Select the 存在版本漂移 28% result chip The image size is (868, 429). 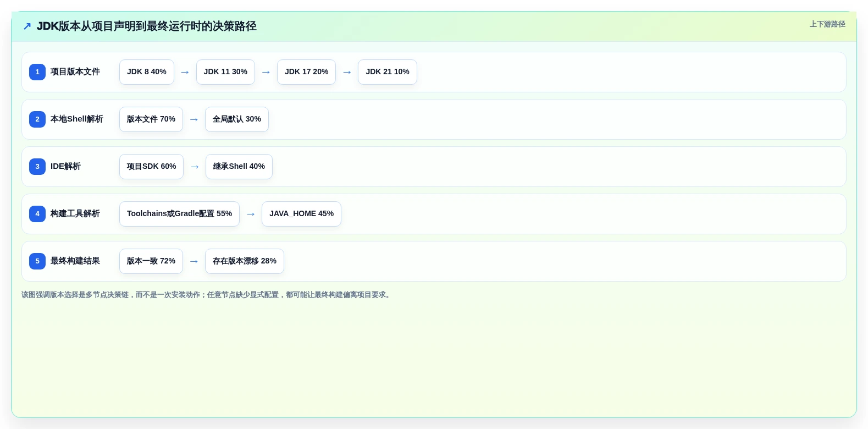[245, 261]
